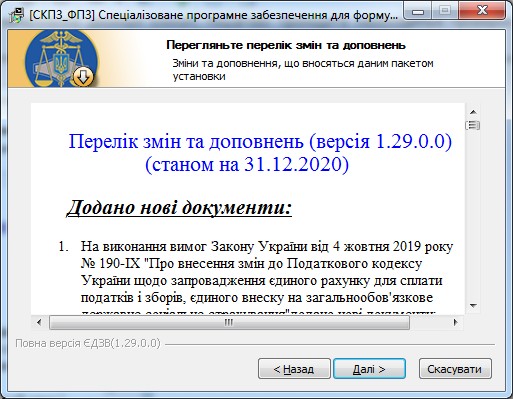This screenshot has width=513, height=399.
Task: Go back with the < Назад button
Action: pos(294,369)
